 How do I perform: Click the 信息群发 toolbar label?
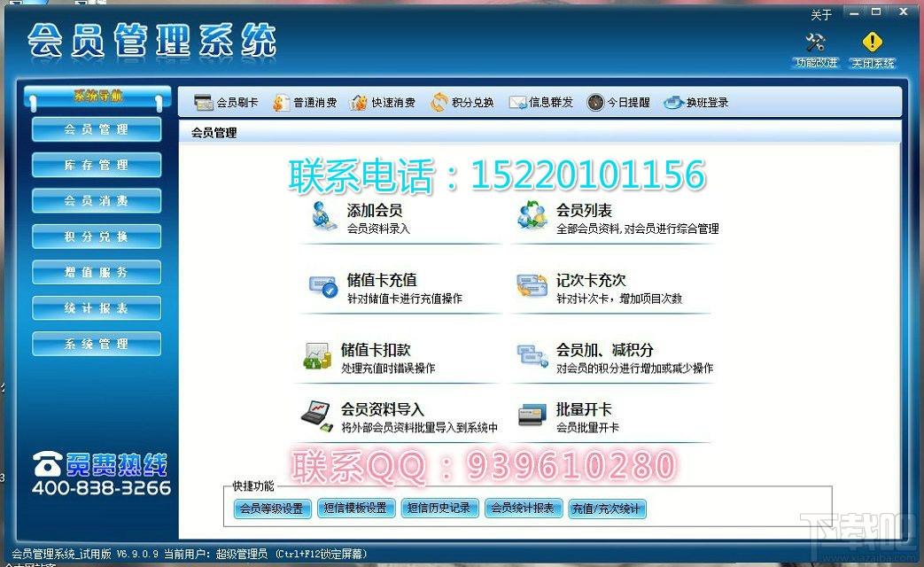pos(551,103)
